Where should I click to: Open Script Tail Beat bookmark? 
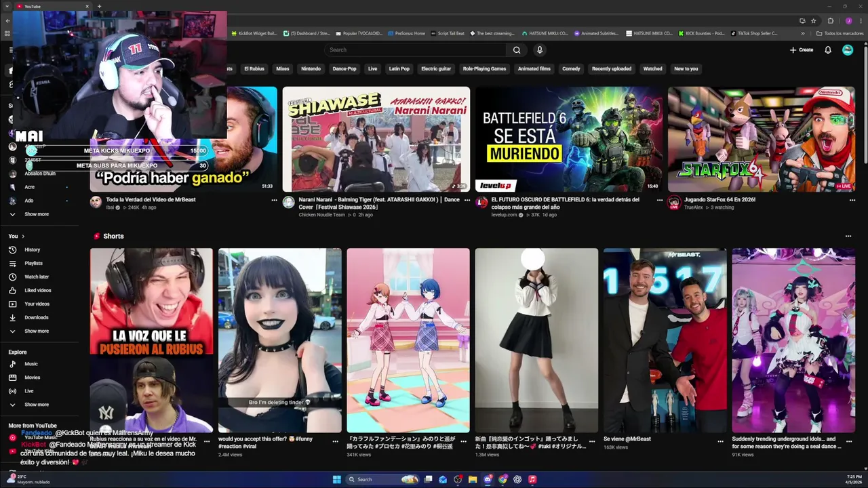click(x=448, y=33)
